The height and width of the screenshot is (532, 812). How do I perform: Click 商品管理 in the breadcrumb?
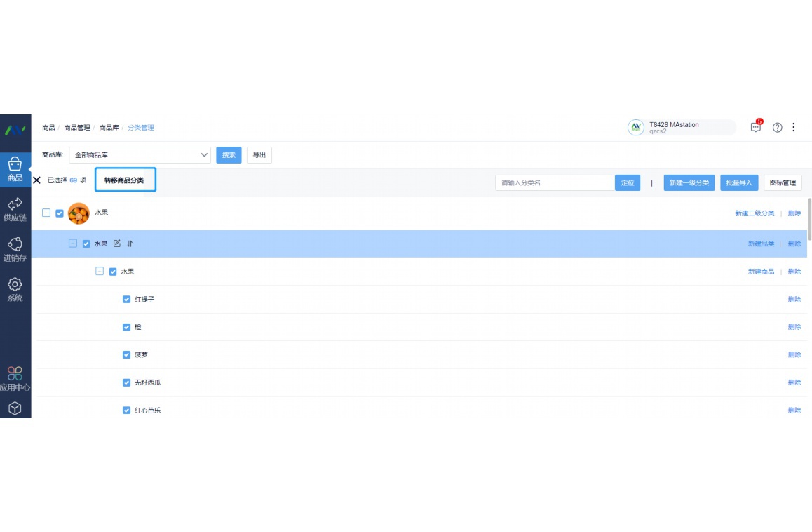77,128
